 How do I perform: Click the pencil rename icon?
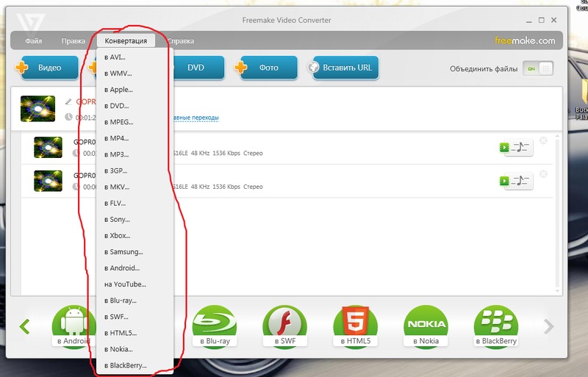tap(68, 101)
